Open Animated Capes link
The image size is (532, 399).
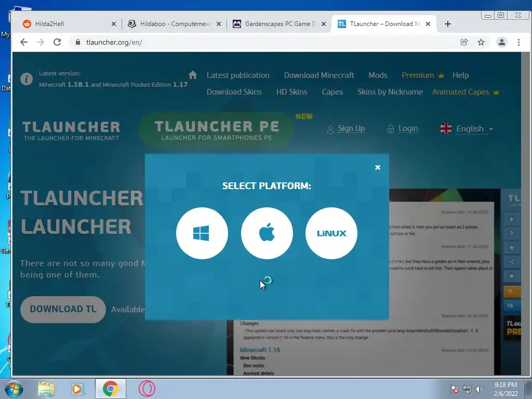pyautogui.click(x=465, y=92)
